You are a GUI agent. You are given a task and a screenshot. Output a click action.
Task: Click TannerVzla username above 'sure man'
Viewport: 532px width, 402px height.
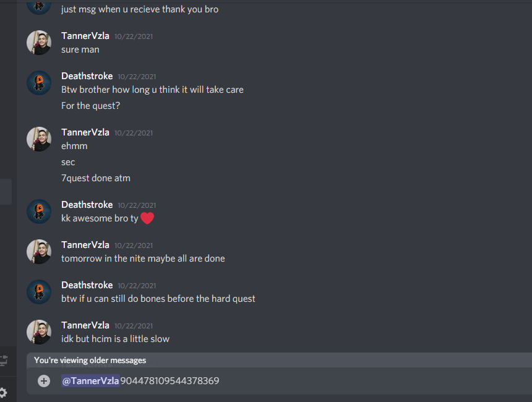pyautogui.click(x=85, y=36)
